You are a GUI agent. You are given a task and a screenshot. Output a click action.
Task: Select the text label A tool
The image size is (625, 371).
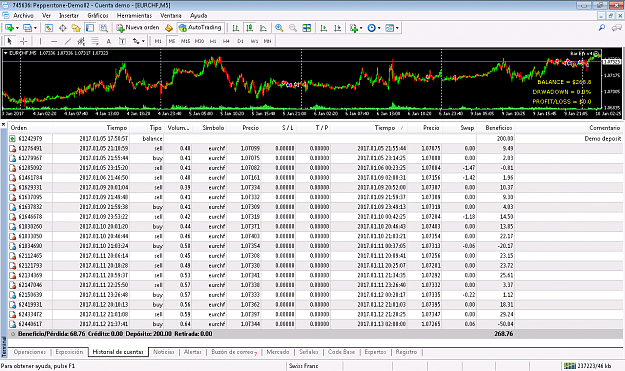pos(108,41)
